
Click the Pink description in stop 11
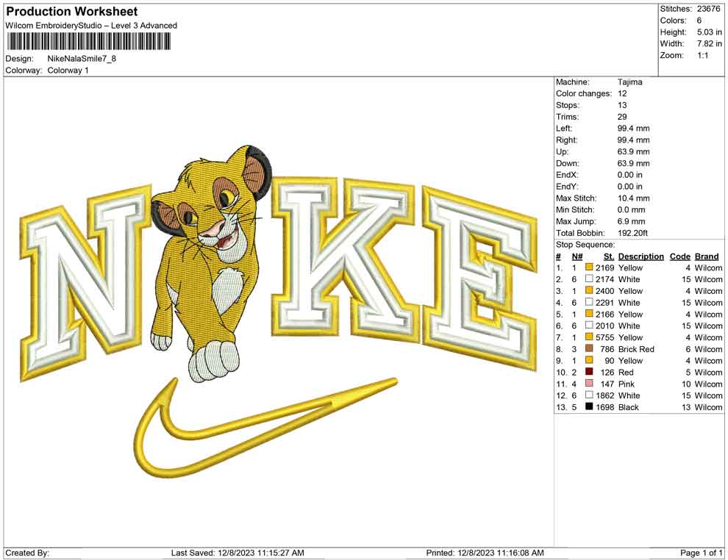pos(627,384)
